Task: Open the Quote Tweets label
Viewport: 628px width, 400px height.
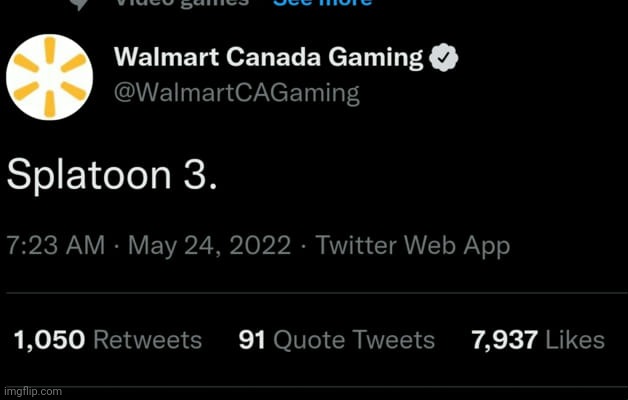Action: click(x=354, y=340)
